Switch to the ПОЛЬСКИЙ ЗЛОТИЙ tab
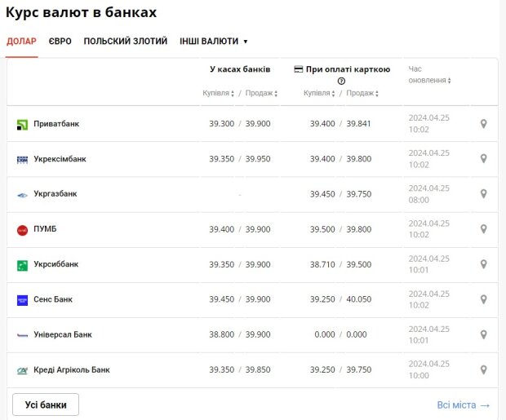 [x=126, y=42]
